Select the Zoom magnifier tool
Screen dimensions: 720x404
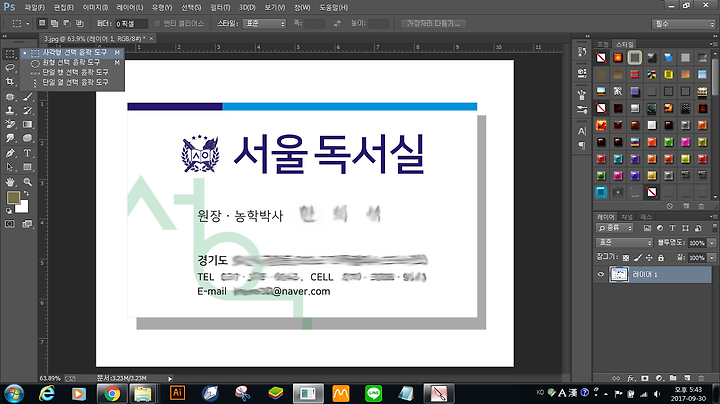28,182
